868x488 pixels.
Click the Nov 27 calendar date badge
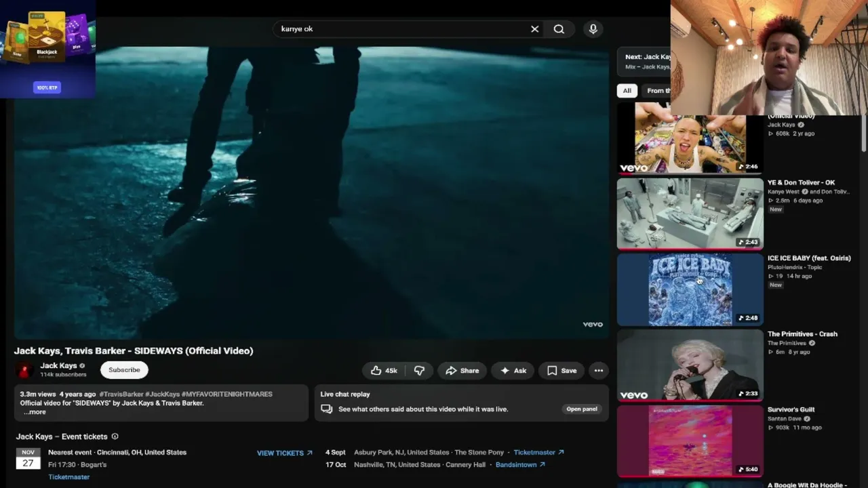pyautogui.click(x=28, y=459)
